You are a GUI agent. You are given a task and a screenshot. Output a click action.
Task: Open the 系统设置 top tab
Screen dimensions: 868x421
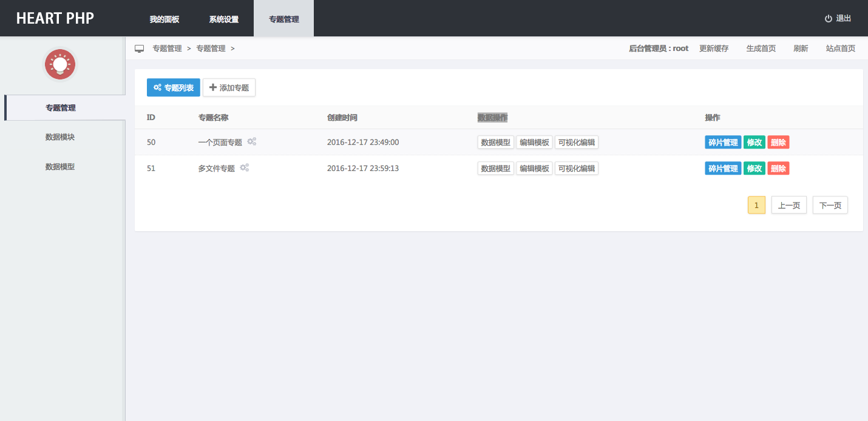224,19
